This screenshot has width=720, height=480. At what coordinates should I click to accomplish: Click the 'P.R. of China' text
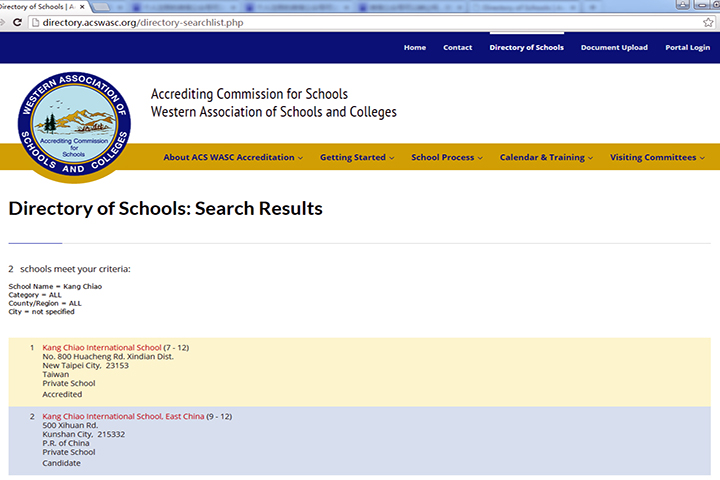(66, 443)
